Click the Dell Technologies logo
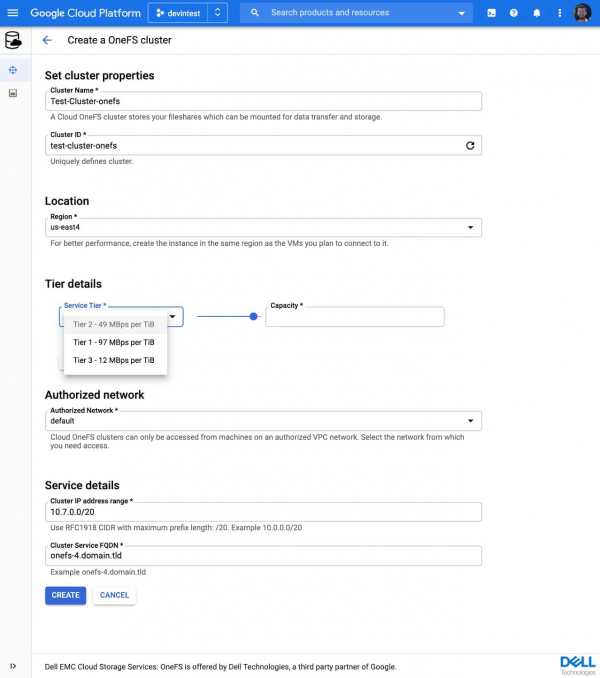 [x=578, y=666]
